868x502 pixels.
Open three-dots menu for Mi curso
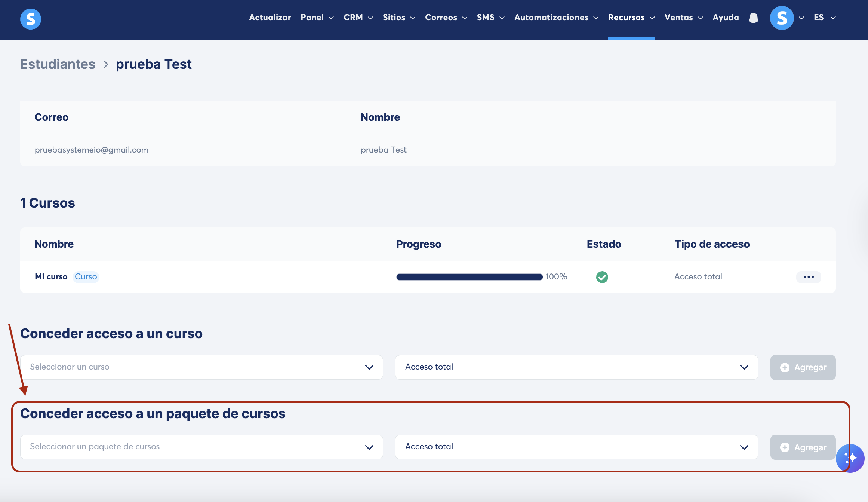(808, 277)
